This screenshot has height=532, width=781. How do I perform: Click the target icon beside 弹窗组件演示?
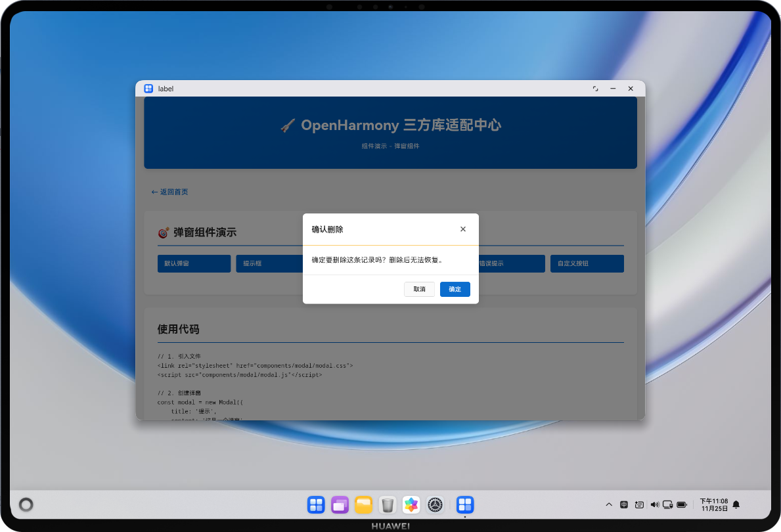coord(164,233)
